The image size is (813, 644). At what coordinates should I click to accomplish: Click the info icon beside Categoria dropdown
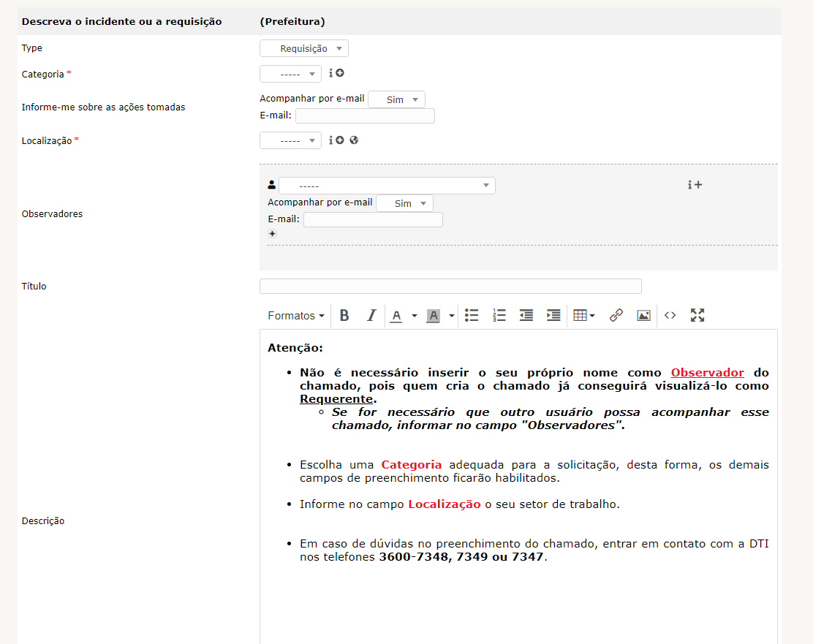click(x=330, y=73)
